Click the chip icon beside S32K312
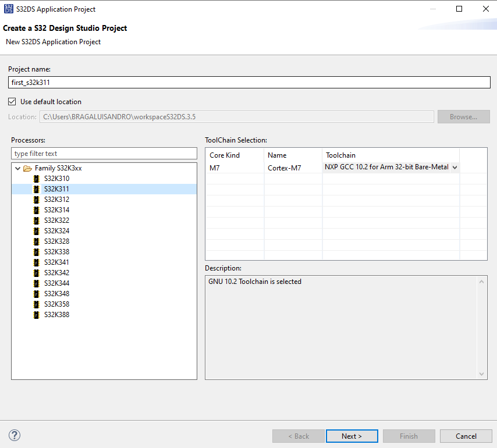 (36, 199)
